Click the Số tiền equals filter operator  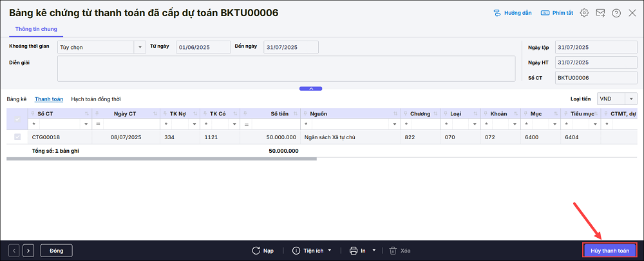tap(245, 124)
